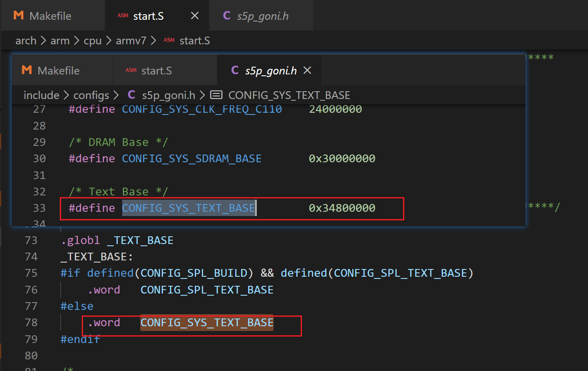Click the _TEXT_BASE: label on line 74
Viewport: 588px width, 371px height.
coord(97,257)
